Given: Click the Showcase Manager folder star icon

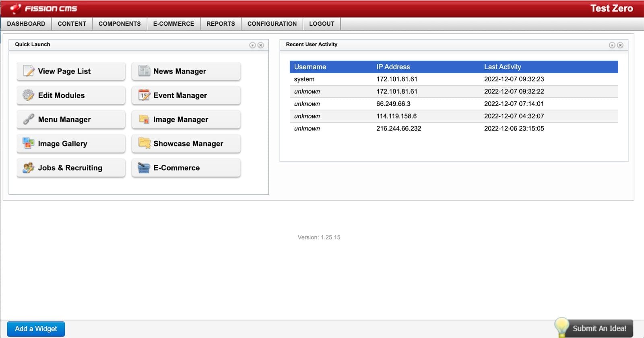Looking at the screenshot, I should point(144,144).
